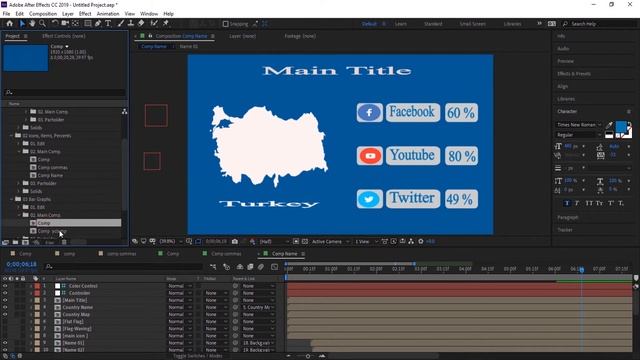The height and width of the screenshot is (360, 640).
Task: Toggle transparency grid in composition viewer
Action: coord(305,242)
